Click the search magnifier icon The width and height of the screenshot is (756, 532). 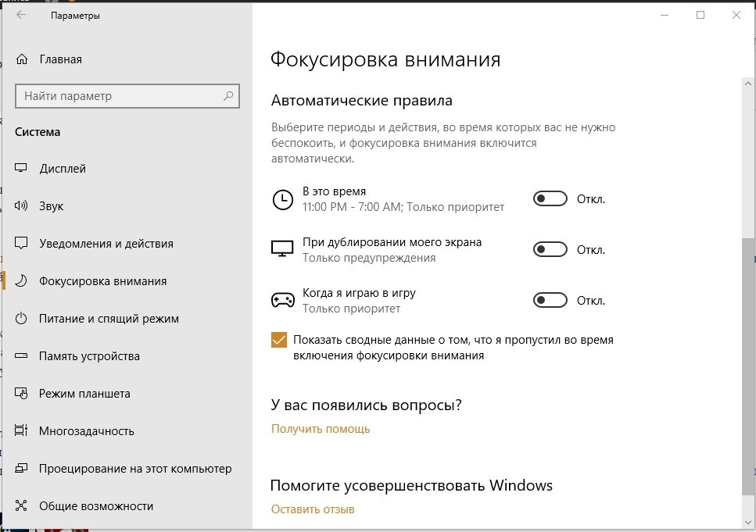click(x=228, y=96)
